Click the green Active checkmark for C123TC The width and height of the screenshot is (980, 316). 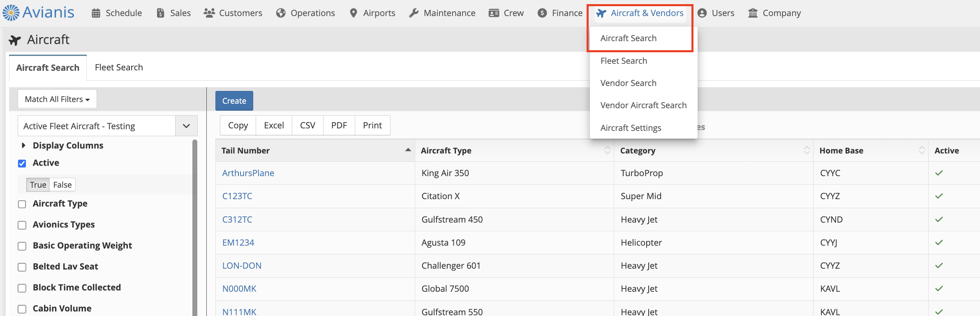[939, 196]
